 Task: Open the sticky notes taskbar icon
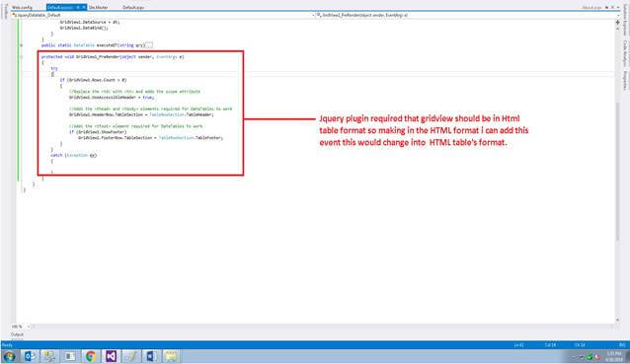171,356
